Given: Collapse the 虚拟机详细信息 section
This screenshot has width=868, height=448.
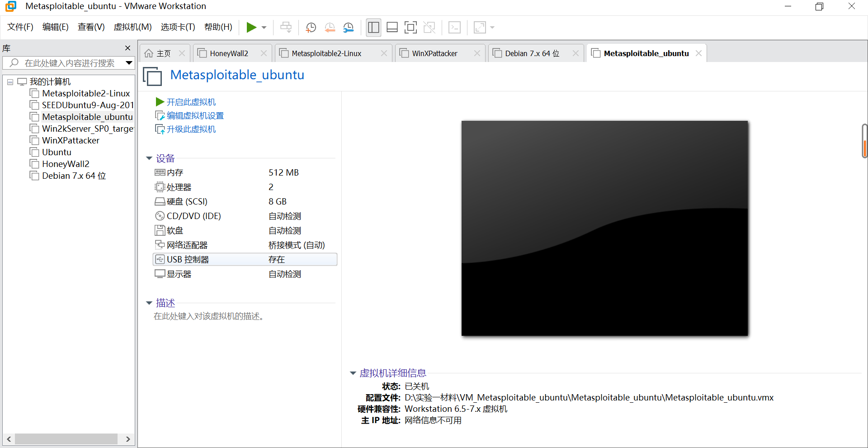Looking at the screenshot, I should point(353,373).
